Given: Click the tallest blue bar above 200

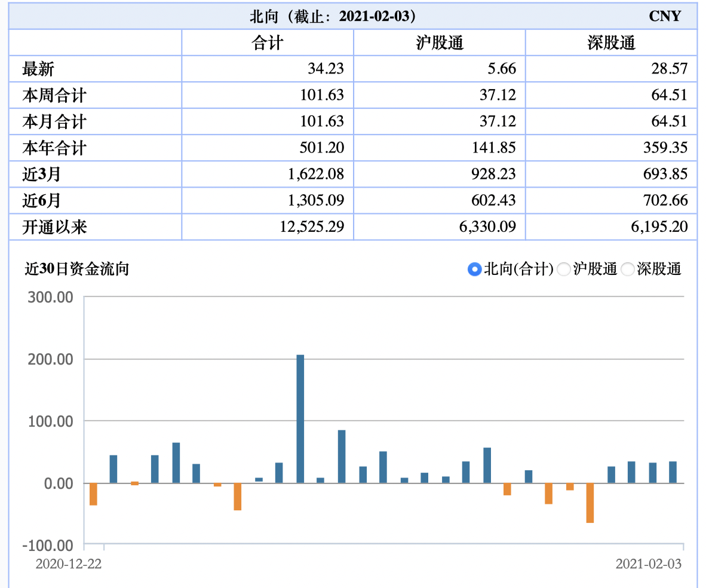Looking at the screenshot, I should 300,419.
